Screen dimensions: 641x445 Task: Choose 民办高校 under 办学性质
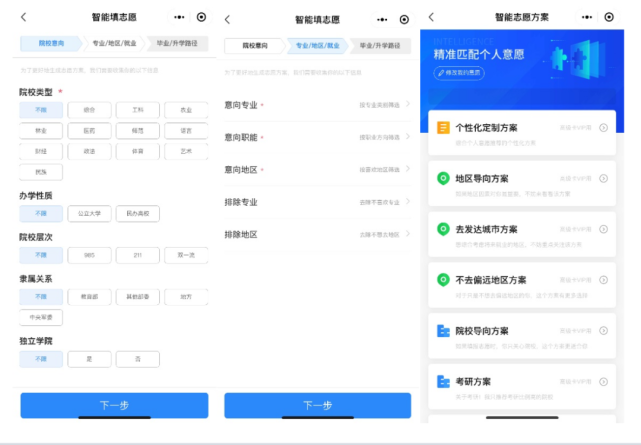coord(138,214)
